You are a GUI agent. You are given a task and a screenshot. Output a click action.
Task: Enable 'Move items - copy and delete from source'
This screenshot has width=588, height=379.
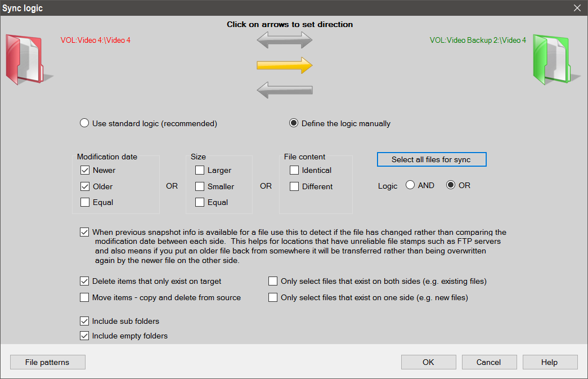tap(85, 297)
